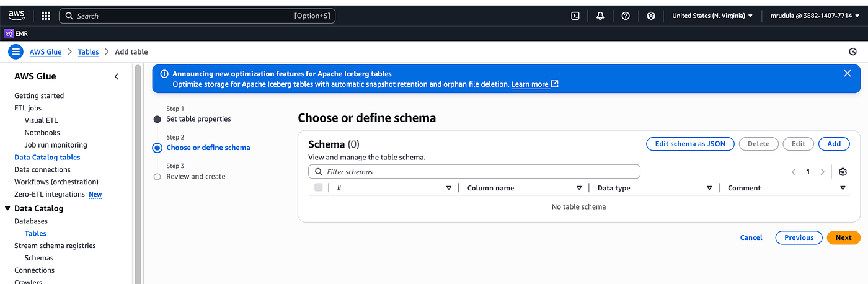The height and width of the screenshot is (284, 868).
Task: Open Visual ETL page
Action: click(41, 120)
